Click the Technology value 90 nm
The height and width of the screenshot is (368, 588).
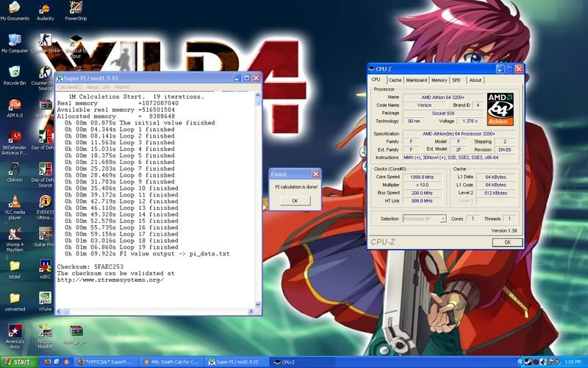414,121
